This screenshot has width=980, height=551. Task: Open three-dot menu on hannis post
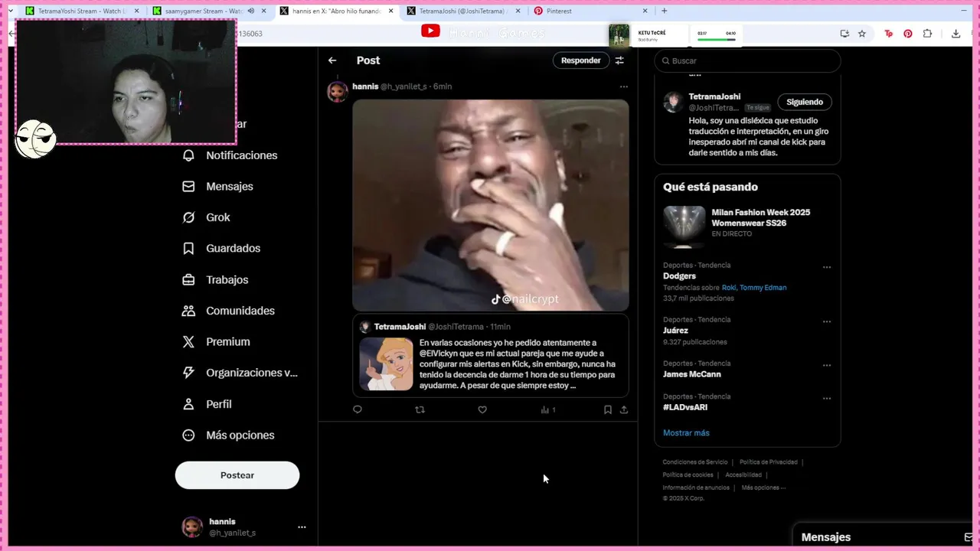coord(623,87)
